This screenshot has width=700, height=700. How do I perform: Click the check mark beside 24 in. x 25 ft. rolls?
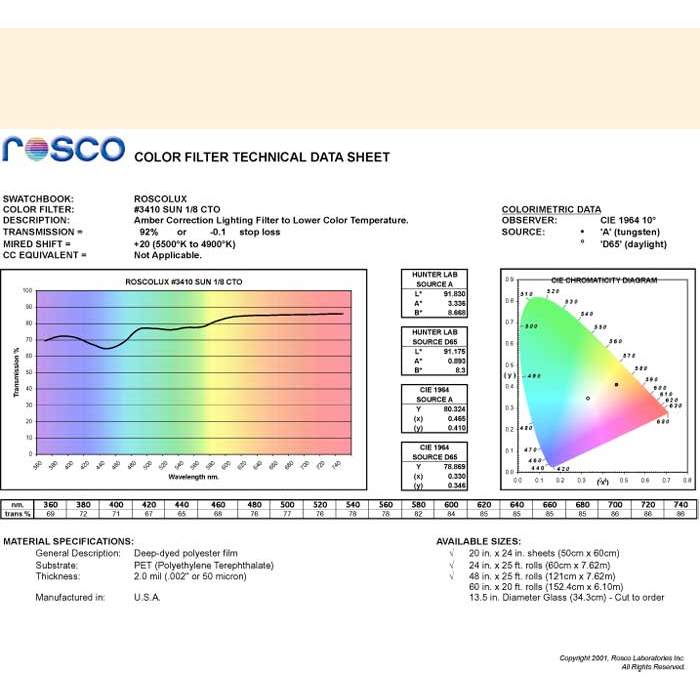coord(452,565)
